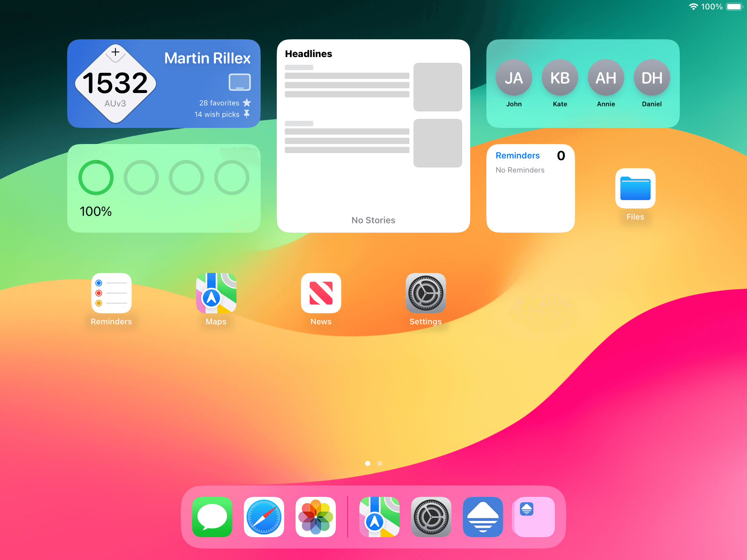747x560 pixels.
Task: Tap the 100% battery ring
Action: [x=96, y=178]
